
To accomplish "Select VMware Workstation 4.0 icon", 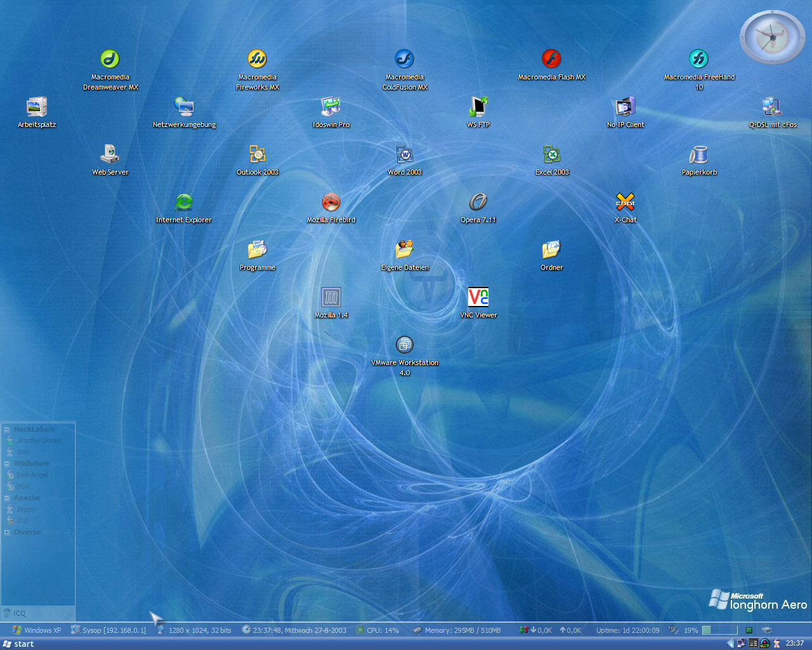I will tap(404, 345).
